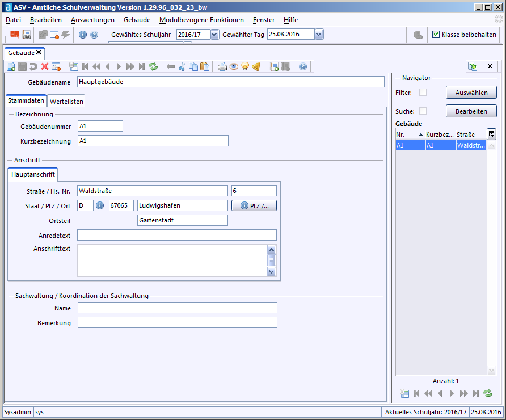Viewport: 506px width, 420px height.
Task: Click the new record icon in the Gebäude toolbar
Action: tap(11, 66)
